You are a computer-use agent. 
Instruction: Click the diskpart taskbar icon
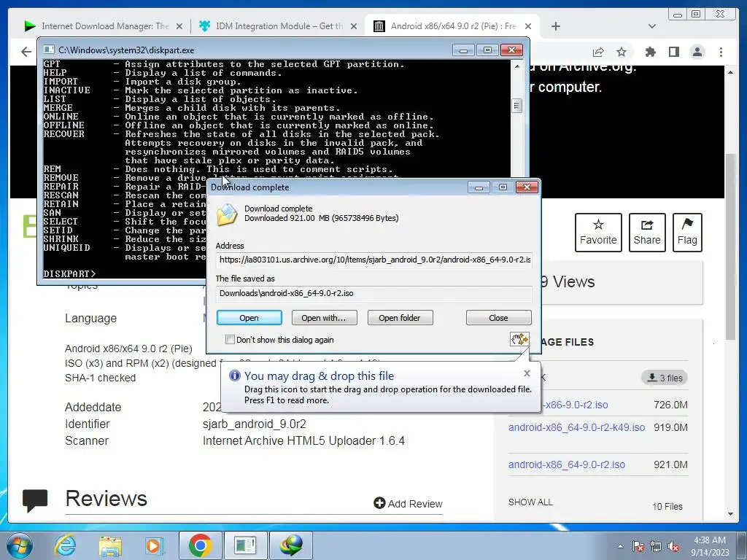(245, 545)
